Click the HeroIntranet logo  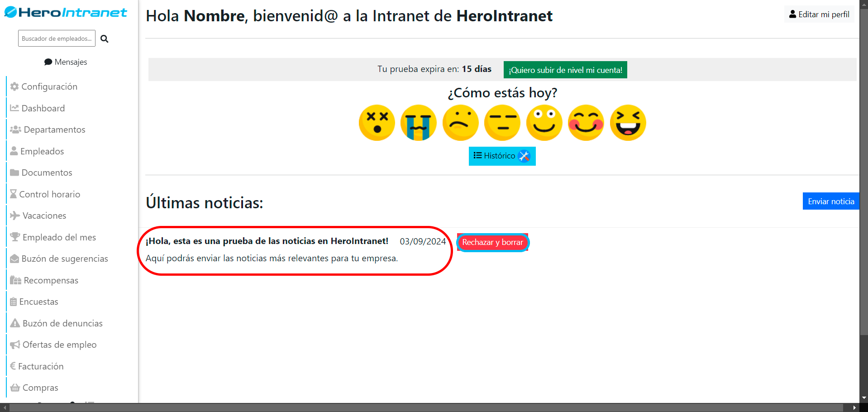66,12
